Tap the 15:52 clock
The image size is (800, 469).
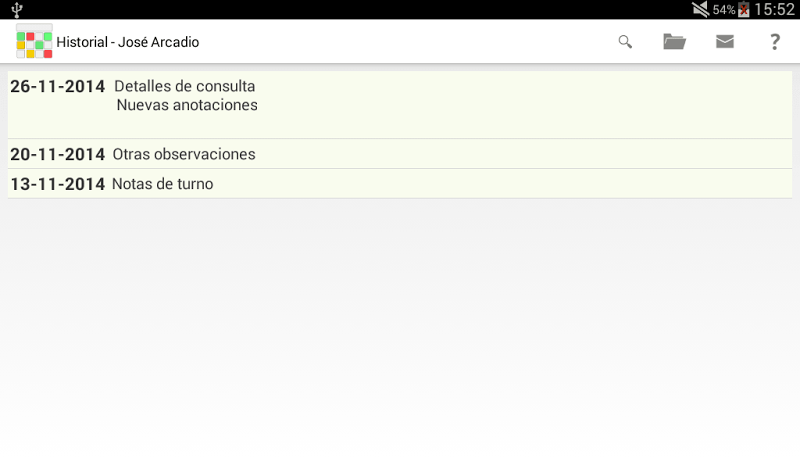click(774, 9)
